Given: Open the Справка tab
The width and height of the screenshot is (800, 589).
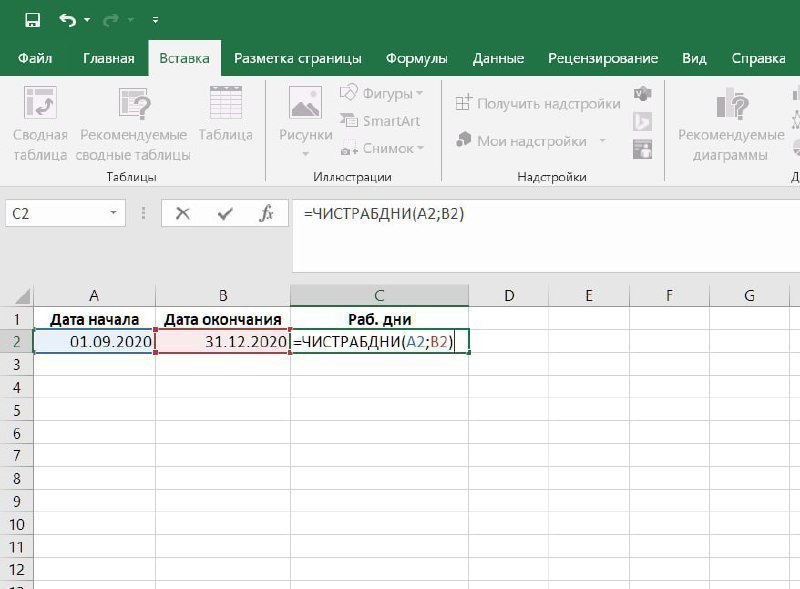Looking at the screenshot, I should 758,58.
